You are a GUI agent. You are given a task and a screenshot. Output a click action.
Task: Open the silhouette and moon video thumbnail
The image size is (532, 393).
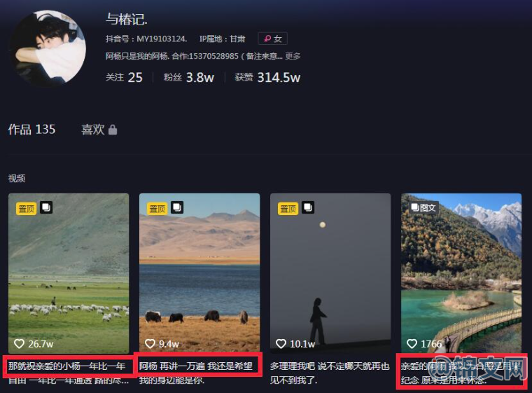(x=330, y=273)
